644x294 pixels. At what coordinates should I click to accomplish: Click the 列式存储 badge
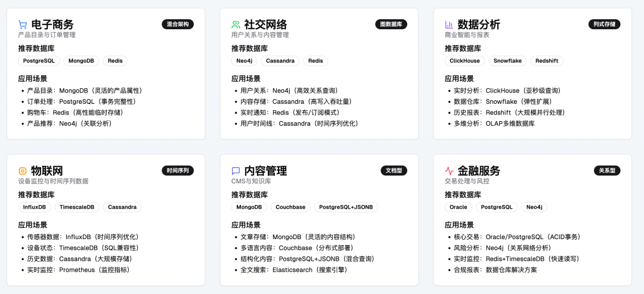(604, 24)
